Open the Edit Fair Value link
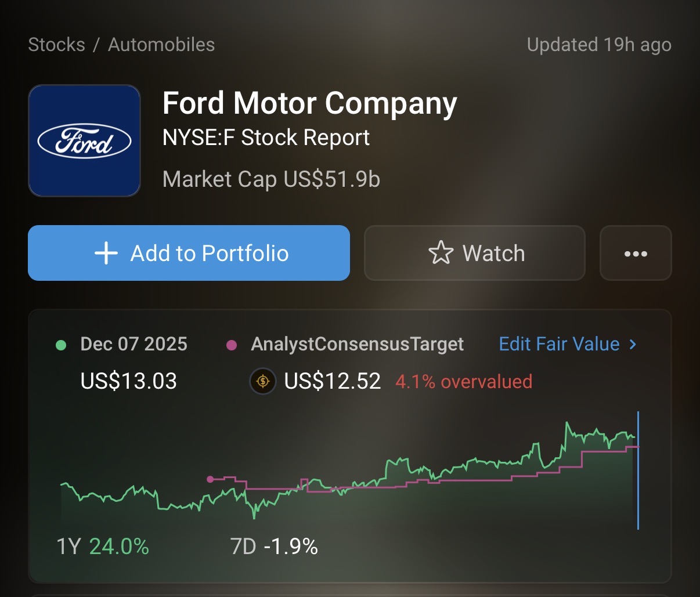 (559, 344)
